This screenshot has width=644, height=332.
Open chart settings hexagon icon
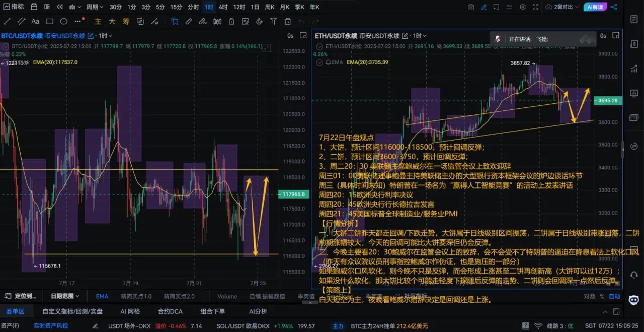point(523,7)
